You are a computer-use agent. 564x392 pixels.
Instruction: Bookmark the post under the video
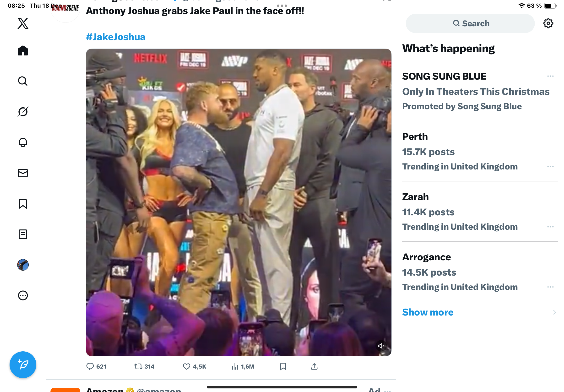pyautogui.click(x=283, y=366)
